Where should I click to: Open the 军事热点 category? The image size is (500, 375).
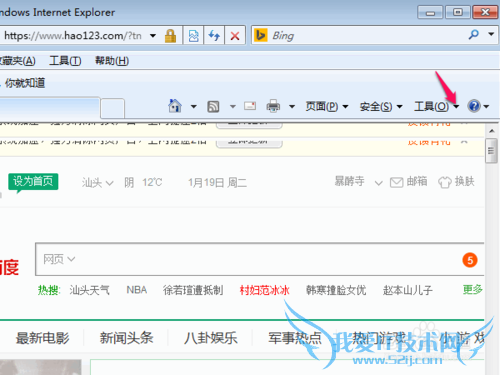pos(295,338)
